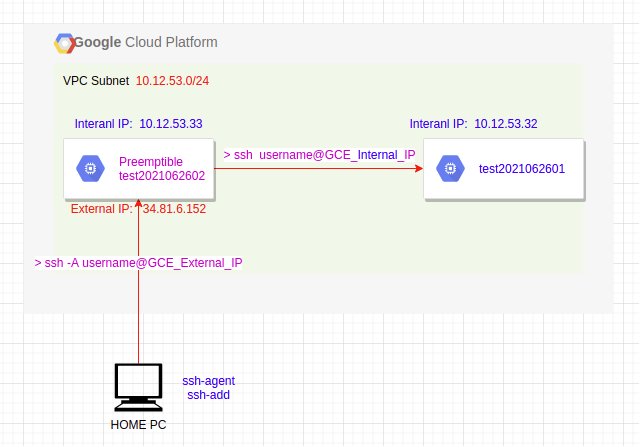This screenshot has width=639, height=446.
Task: Select the 'ssh-agent ssh-add' text
Action: pyautogui.click(x=209, y=388)
